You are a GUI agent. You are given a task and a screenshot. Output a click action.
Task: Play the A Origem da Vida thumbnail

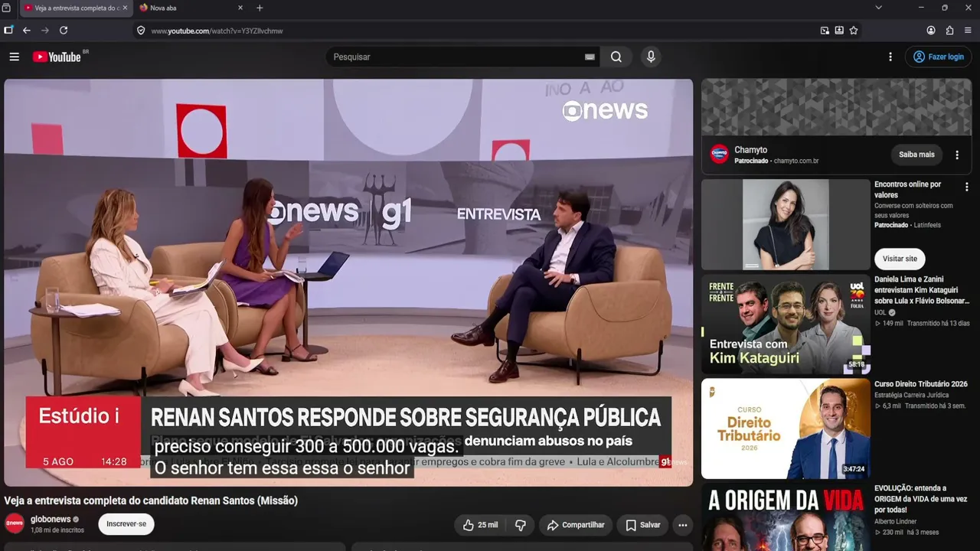pos(786,517)
